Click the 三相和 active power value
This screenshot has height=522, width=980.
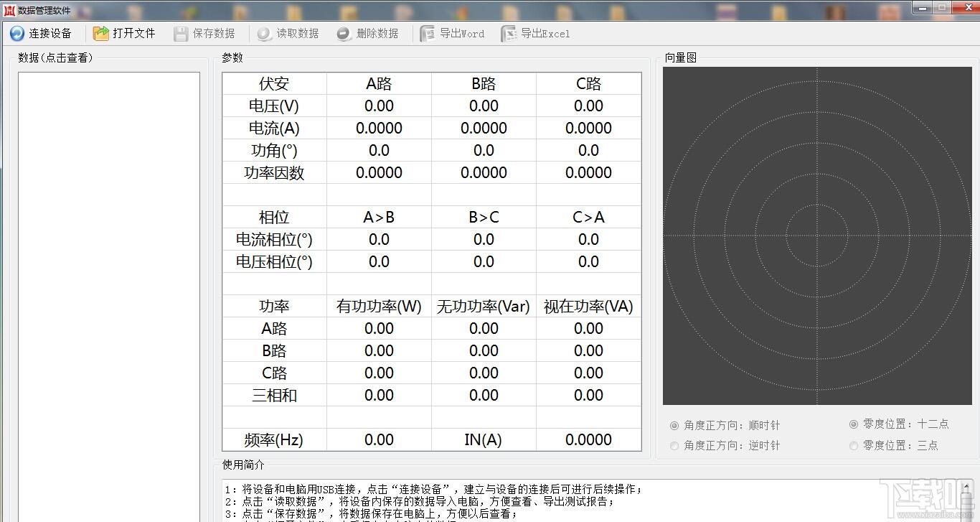pyautogui.click(x=379, y=395)
